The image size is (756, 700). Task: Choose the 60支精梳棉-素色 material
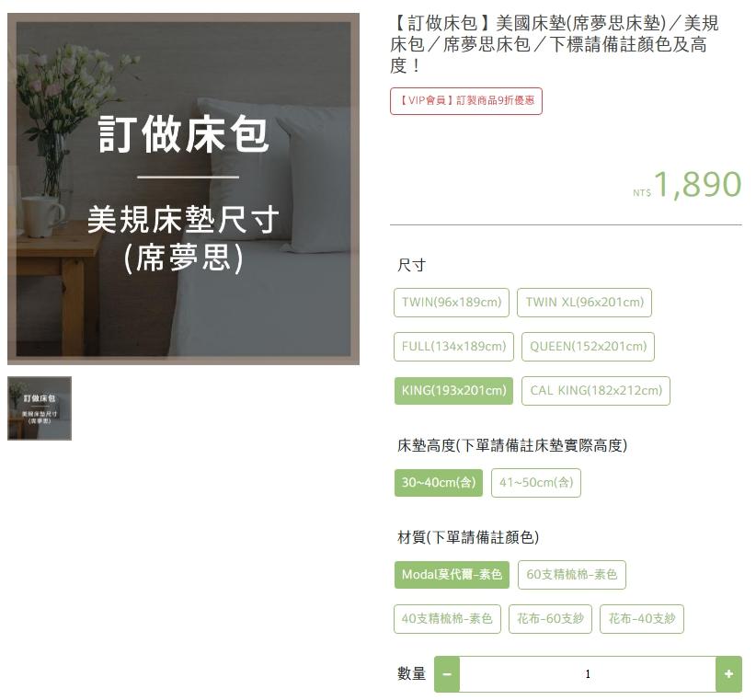572,575
